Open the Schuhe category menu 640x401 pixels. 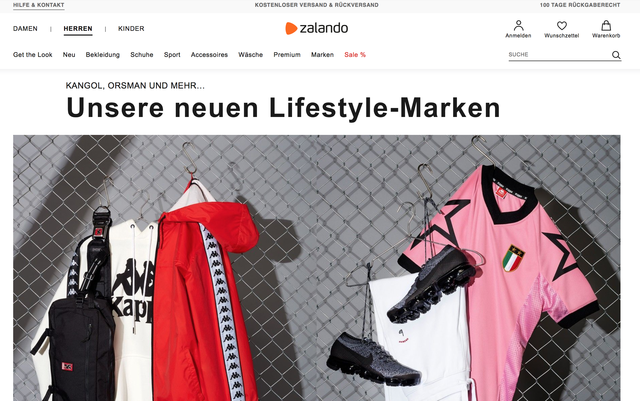(142, 55)
